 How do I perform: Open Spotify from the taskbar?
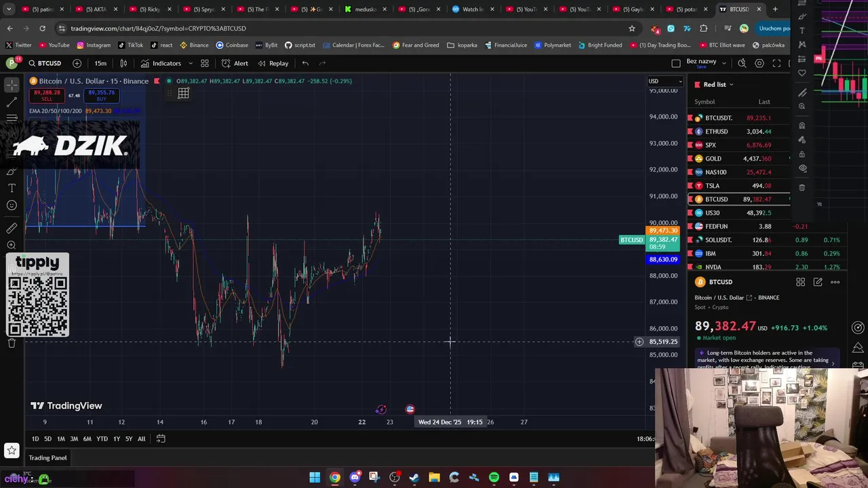(494, 477)
